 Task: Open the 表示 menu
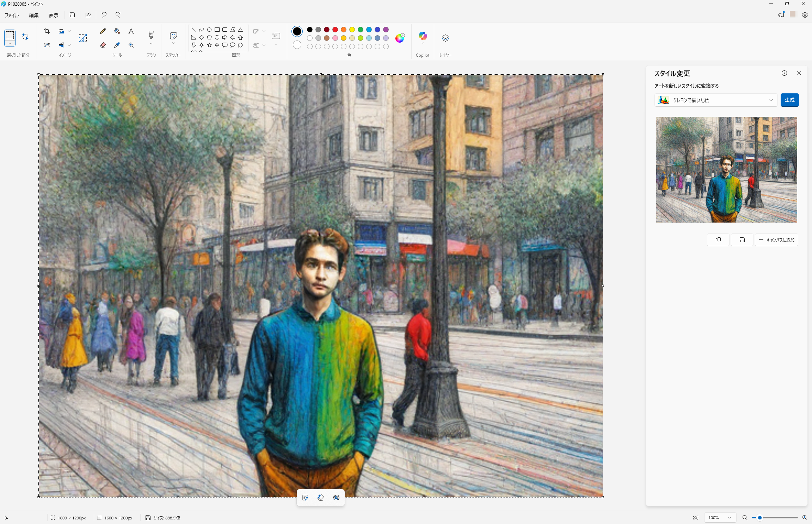pos(53,15)
